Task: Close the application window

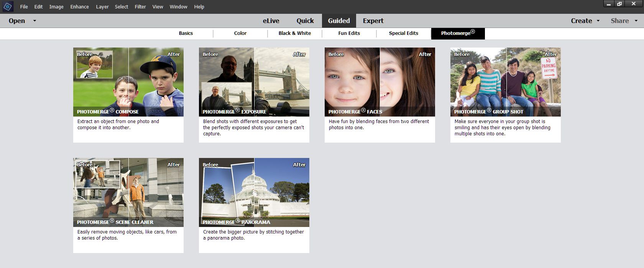Action: tap(634, 4)
